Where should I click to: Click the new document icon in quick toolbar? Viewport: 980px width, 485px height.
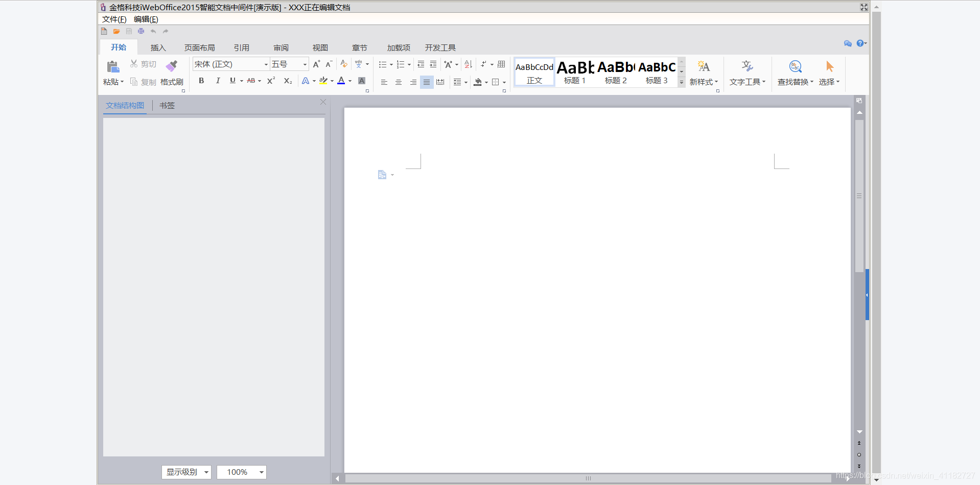coord(104,31)
